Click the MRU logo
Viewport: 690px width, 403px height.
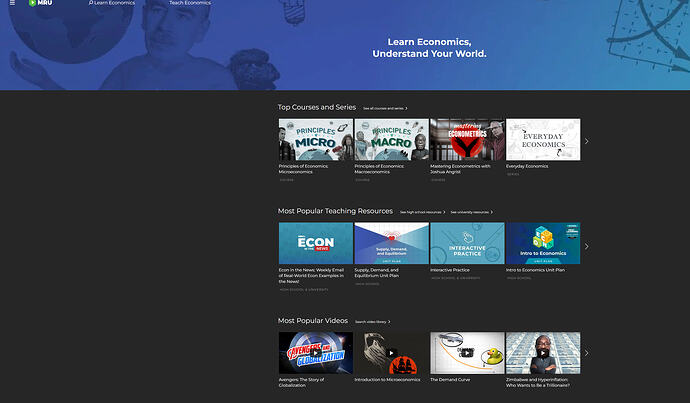click(x=40, y=3)
